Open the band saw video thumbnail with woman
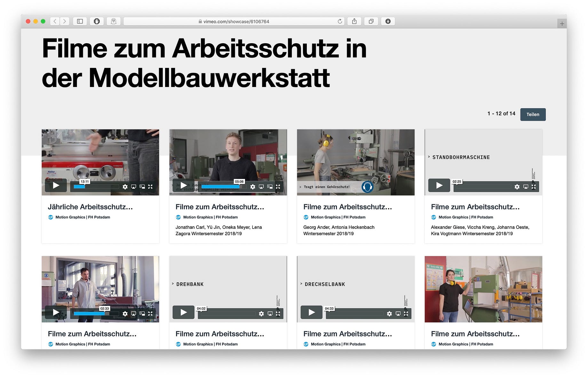This screenshot has height=377, width=588. click(483, 289)
